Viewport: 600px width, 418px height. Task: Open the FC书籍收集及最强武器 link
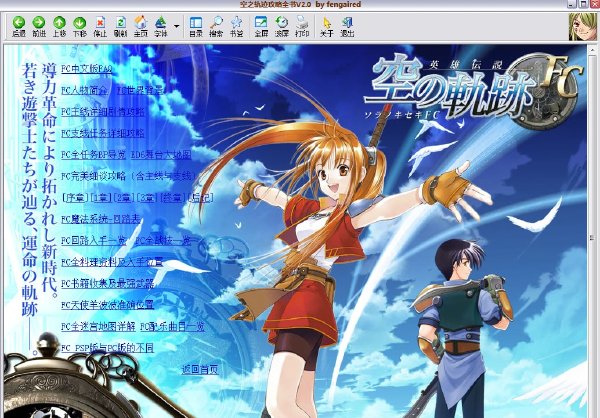[x=108, y=283]
